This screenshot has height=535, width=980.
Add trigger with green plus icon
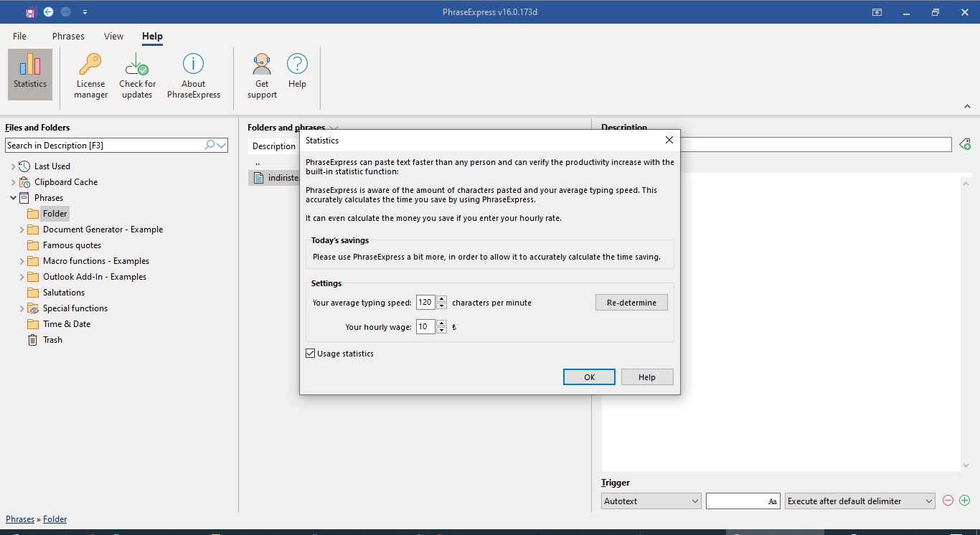(964, 501)
